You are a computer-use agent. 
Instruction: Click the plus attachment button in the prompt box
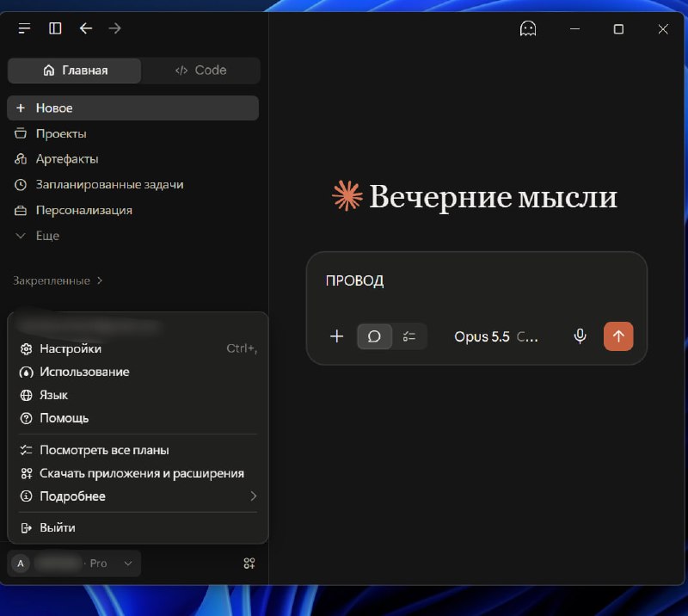tap(336, 336)
